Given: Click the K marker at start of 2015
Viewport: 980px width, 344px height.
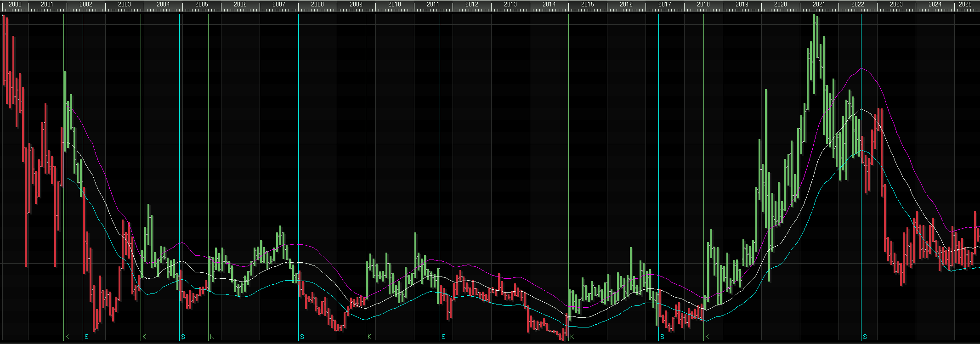Looking at the screenshot, I should [x=572, y=337].
